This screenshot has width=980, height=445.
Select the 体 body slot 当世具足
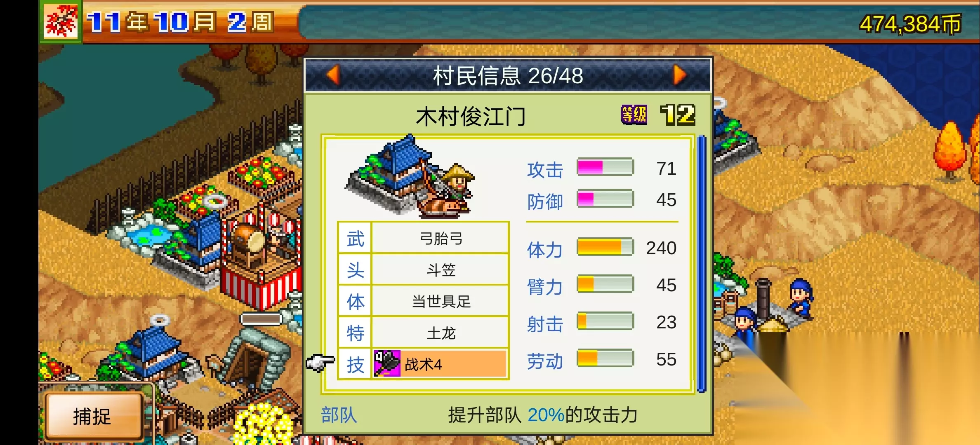click(x=424, y=301)
